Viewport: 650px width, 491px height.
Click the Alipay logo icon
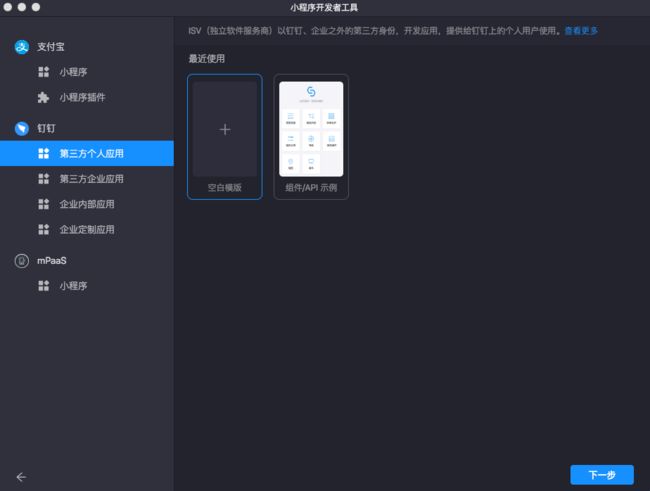point(22,47)
